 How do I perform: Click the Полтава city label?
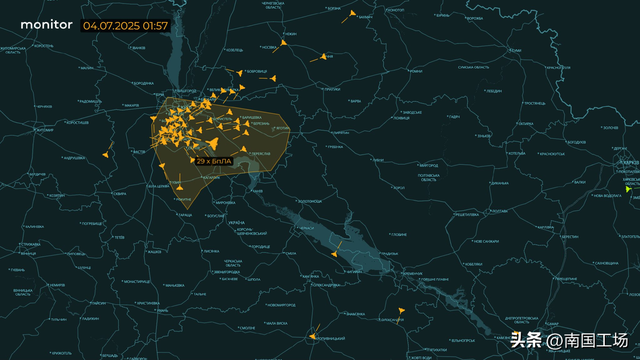point(500,211)
